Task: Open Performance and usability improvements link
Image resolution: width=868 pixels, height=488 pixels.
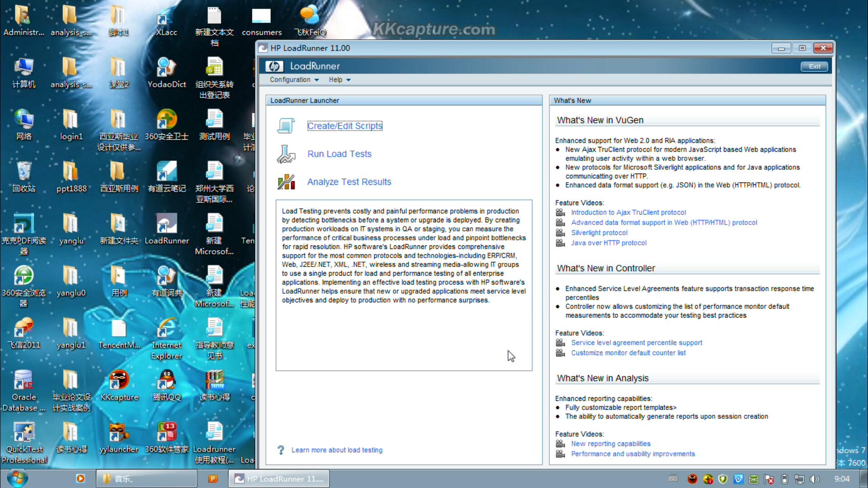Action: (x=633, y=454)
